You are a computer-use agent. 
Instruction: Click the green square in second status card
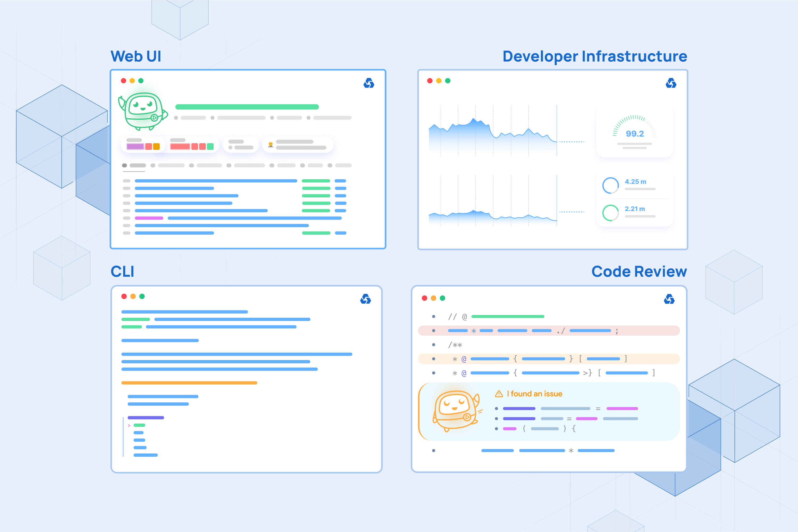210,147
